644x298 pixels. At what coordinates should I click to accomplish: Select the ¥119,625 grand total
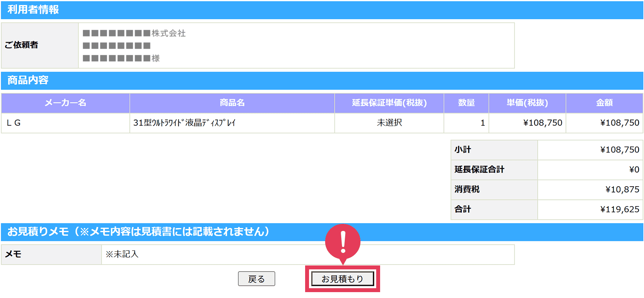coord(620,209)
